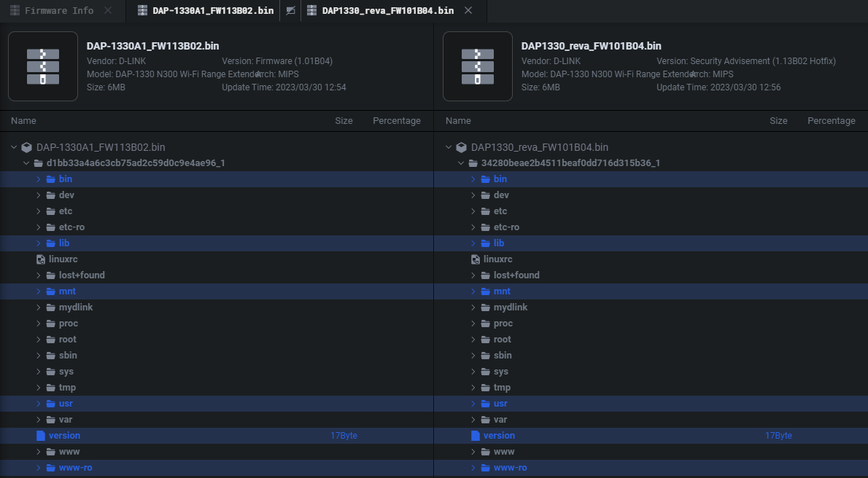
Task: Click the left firmware archive thumbnail
Action: point(42,66)
